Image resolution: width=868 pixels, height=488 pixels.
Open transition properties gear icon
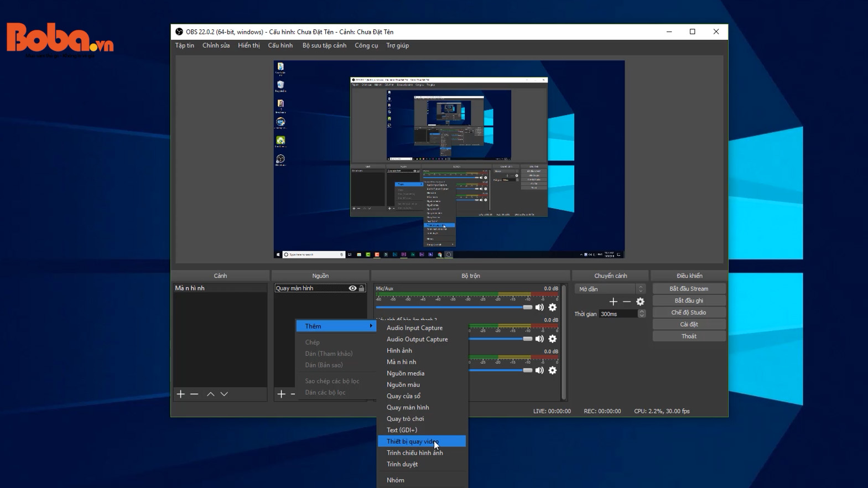pyautogui.click(x=640, y=302)
